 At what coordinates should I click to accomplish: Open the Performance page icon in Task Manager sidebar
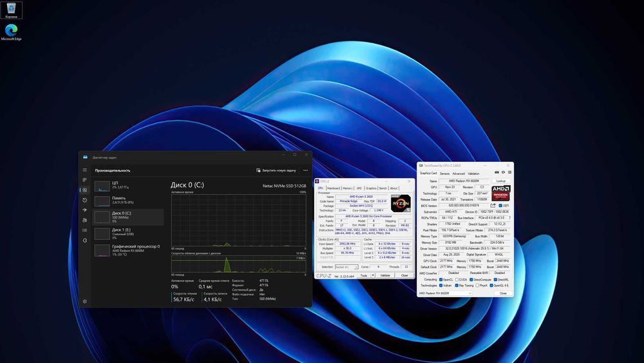click(x=84, y=190)
